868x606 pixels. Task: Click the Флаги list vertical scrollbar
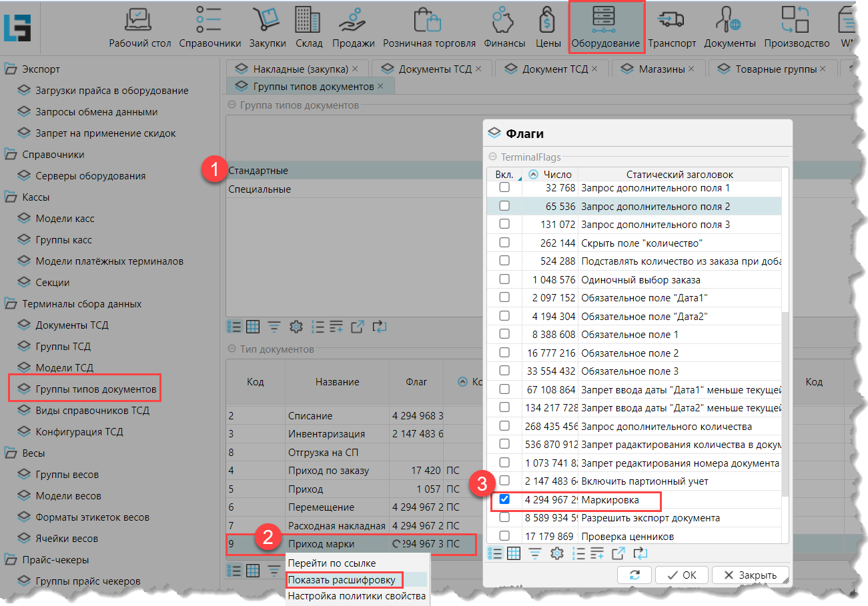point(785,400)
